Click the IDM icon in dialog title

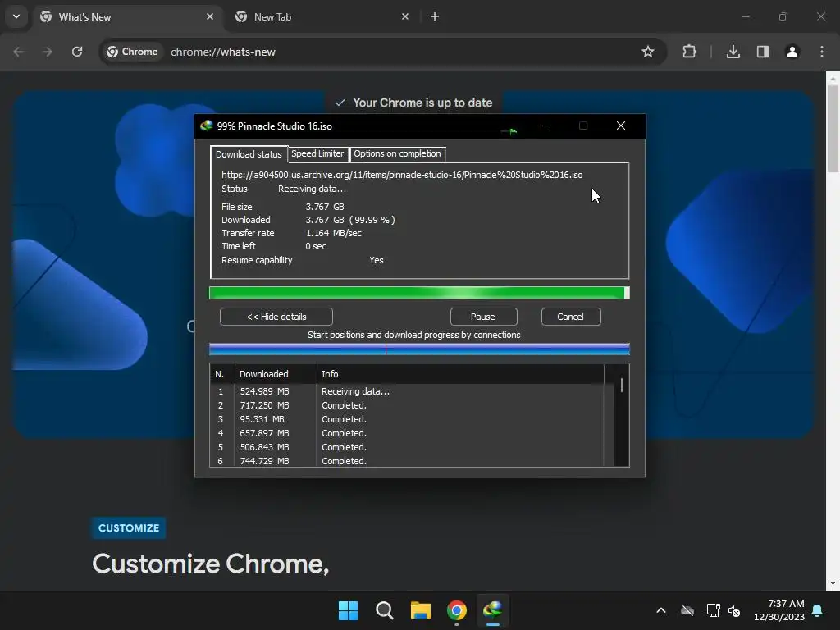point(206,126)
